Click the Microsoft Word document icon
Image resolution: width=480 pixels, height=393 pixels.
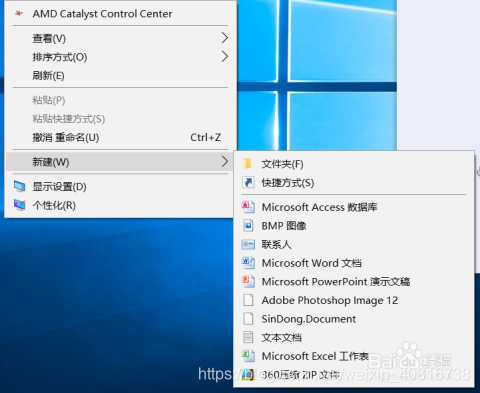248,263
